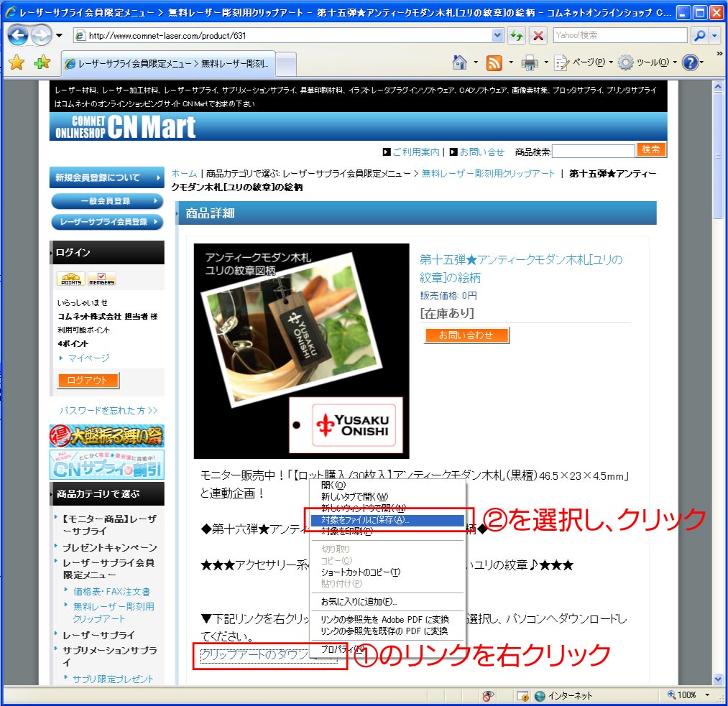
Task: Open recent pages dropdown next to Forward
Action: 59,35
